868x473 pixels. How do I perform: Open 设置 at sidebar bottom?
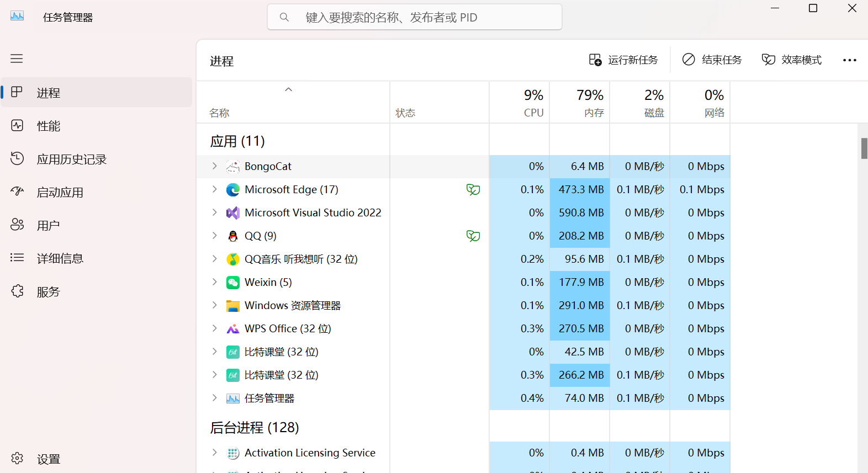pyautogui.click(x=97, y=459)
